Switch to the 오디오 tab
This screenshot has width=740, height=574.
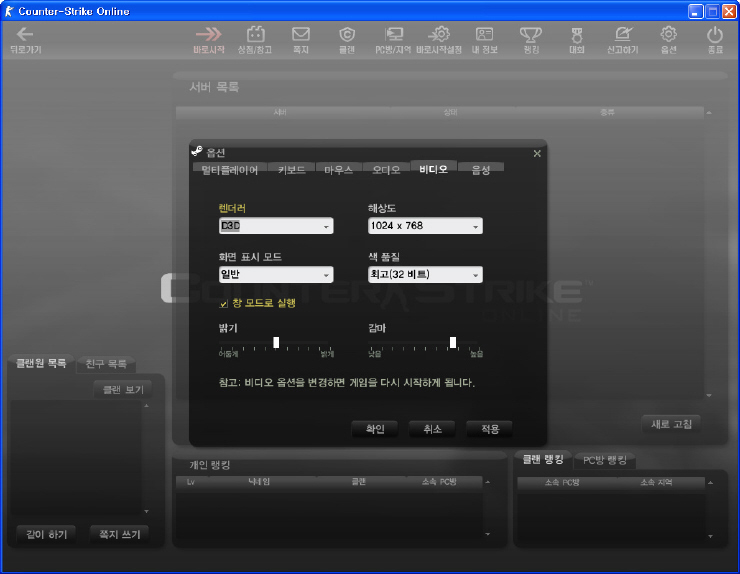point(386,170)
